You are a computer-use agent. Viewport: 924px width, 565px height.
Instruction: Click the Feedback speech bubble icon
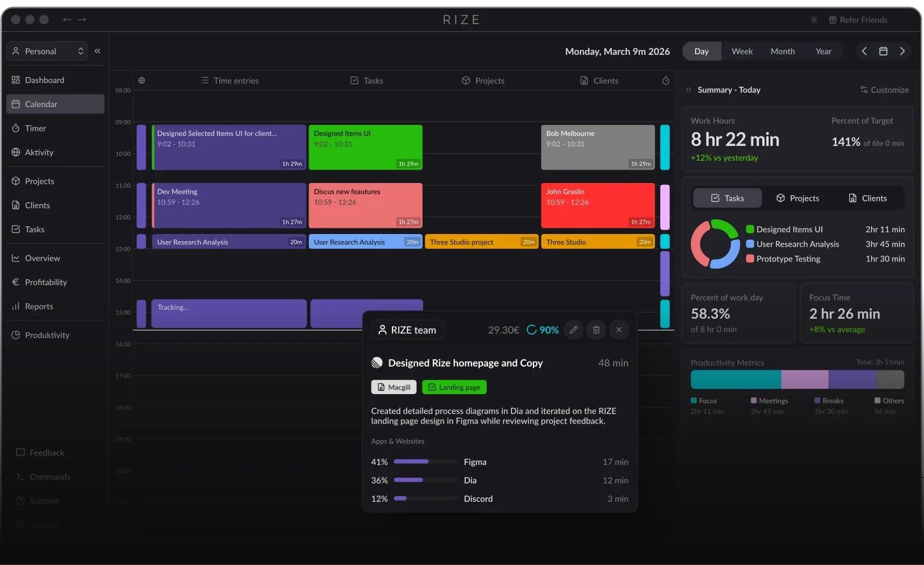(x=20, y=453)
